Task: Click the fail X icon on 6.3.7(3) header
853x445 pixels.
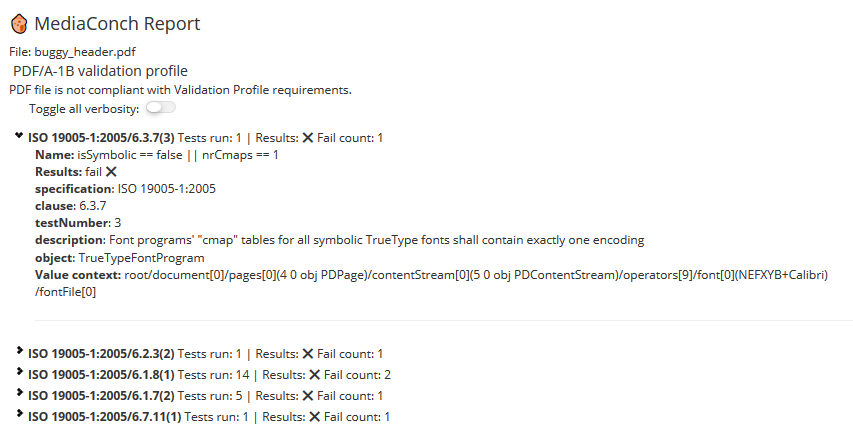Action: (x=307, y=138)
